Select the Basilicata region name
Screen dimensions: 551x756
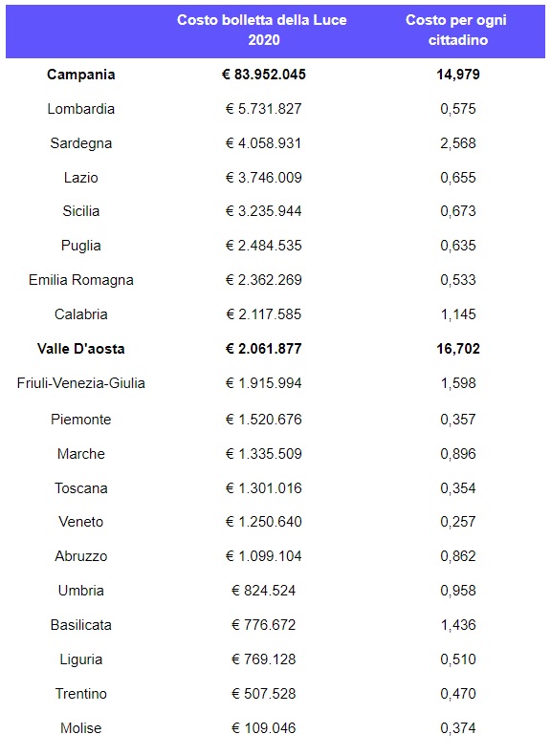(x=81, y=625)
